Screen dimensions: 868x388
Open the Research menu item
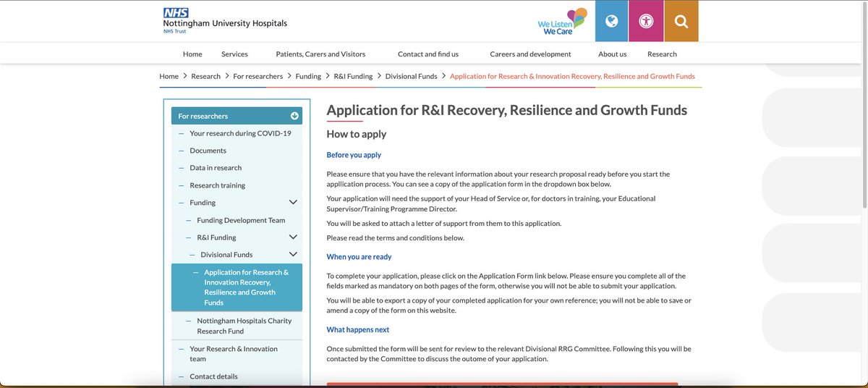[x=662, y=54]
